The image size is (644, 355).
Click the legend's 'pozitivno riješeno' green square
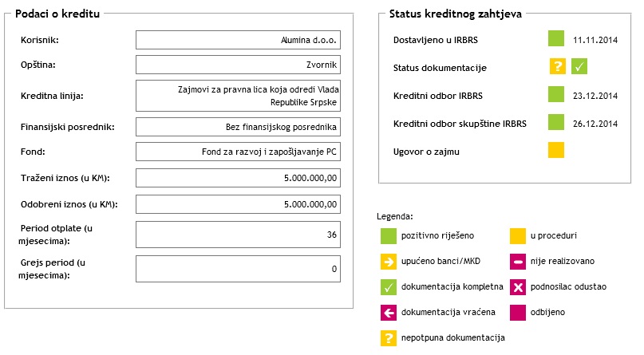[389, 235]
